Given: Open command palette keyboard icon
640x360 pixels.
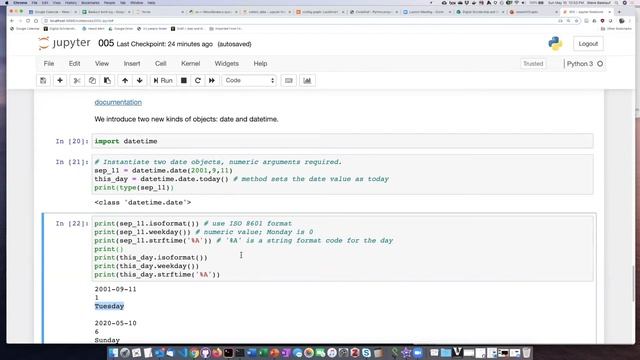Looking at the screenshot, I should coord(289,80).
